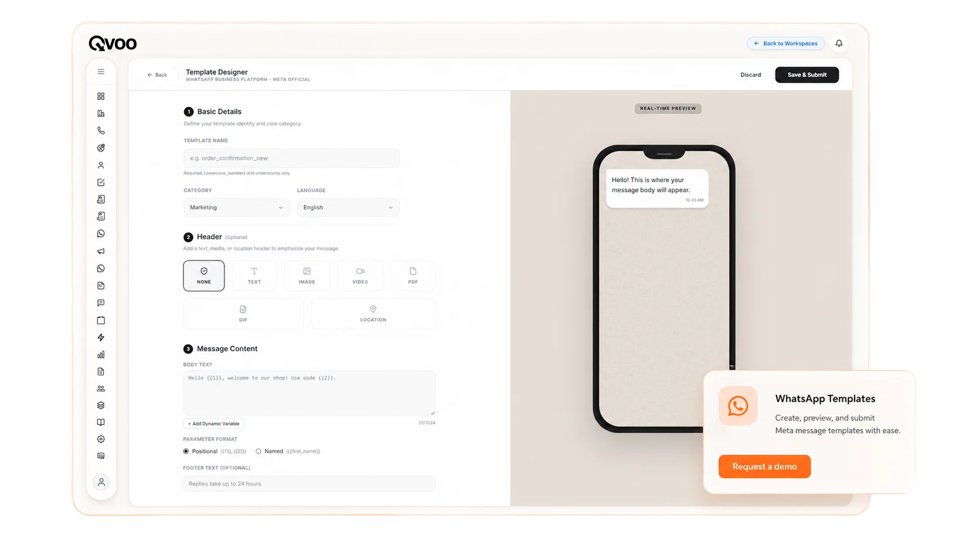Image resolution: width=980 pixels, height=552 pixels.
Task: Select the Positional parameter format
Action: coord(186,451)
